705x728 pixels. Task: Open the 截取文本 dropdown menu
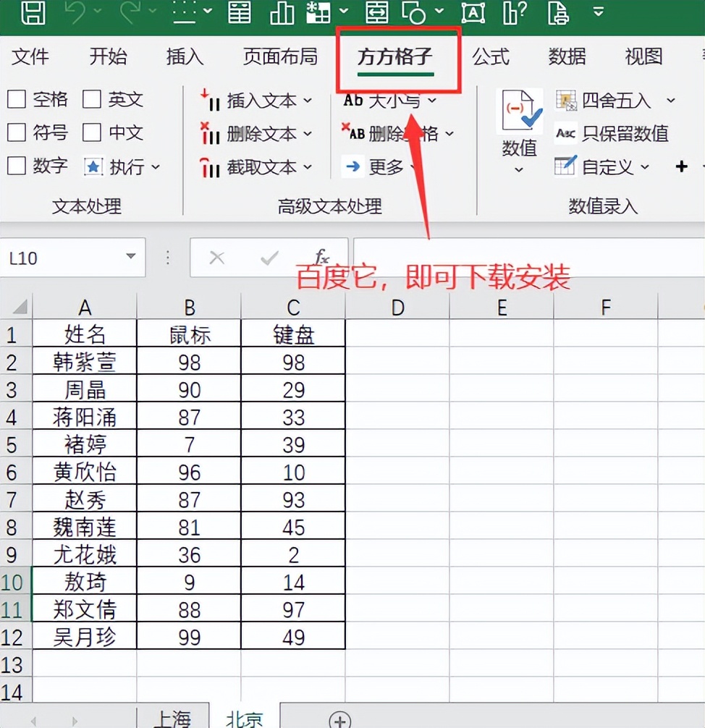pyautogui.click(x=308, y=167)
